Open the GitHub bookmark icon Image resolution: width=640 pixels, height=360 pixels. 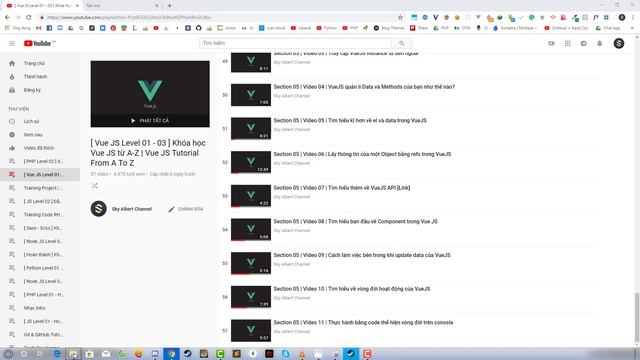(198, 28)
